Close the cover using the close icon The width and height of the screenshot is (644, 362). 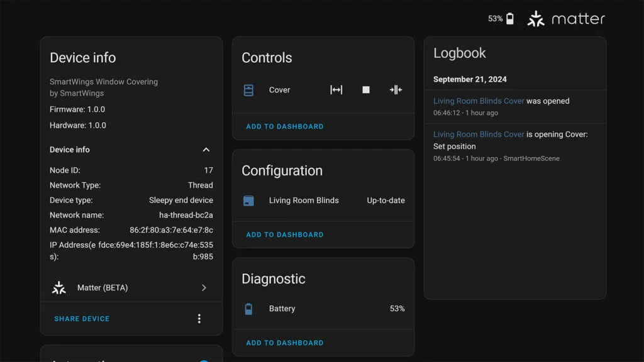point(396,90)
